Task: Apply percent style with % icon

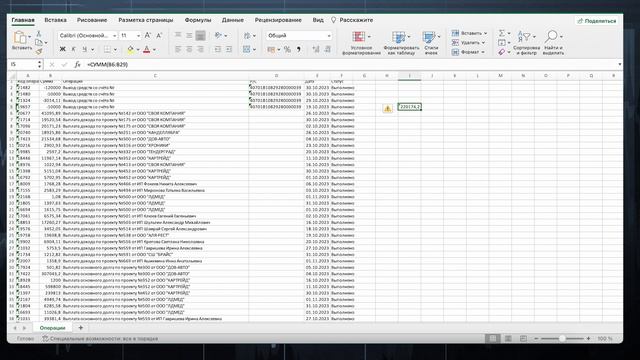Action: pyautogui.click(x=287, y=49)
